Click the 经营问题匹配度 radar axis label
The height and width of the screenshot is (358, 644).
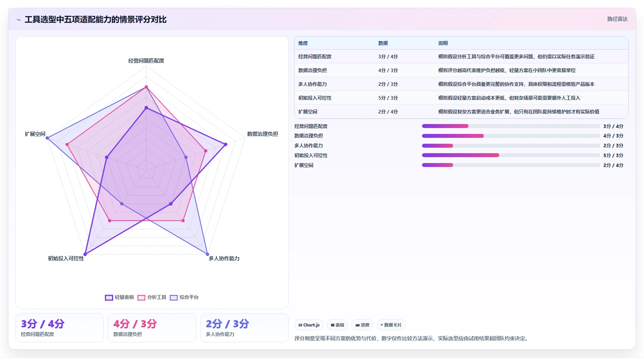click(146, 61)
